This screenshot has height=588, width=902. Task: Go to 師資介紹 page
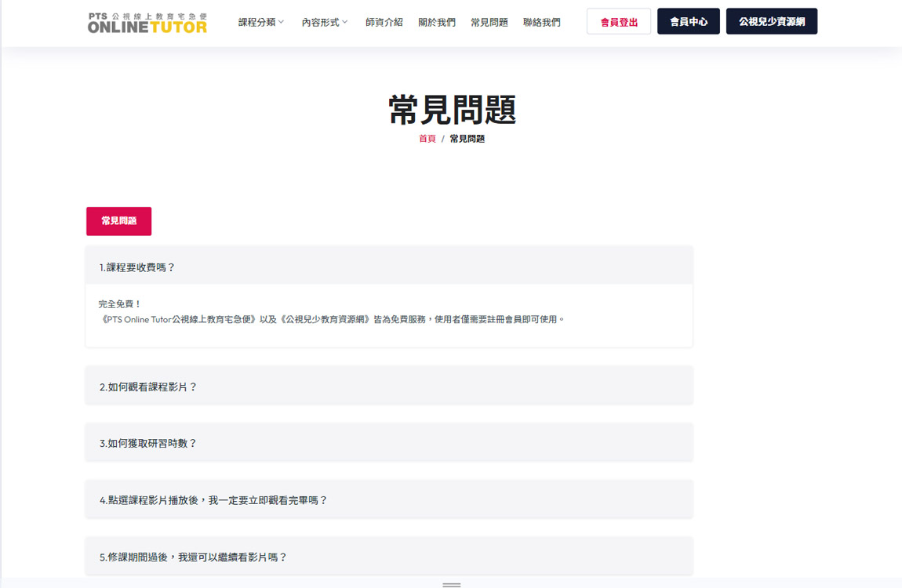click(x=384, y=22)
